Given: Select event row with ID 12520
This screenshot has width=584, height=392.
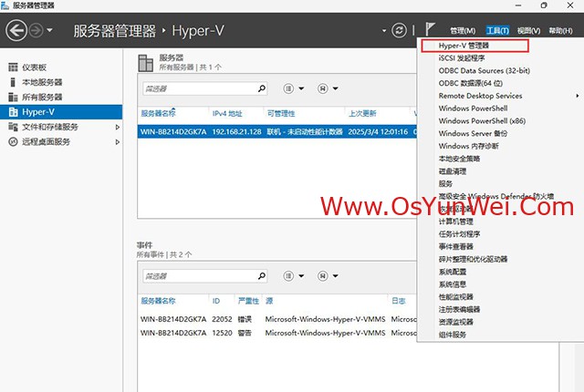Looking at the screenshot, I should coord(277,333).
